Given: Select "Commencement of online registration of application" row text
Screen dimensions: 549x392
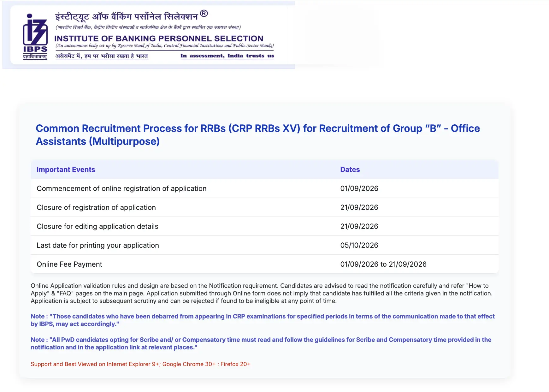Looking at the screenshot, I should pos(121,188).
